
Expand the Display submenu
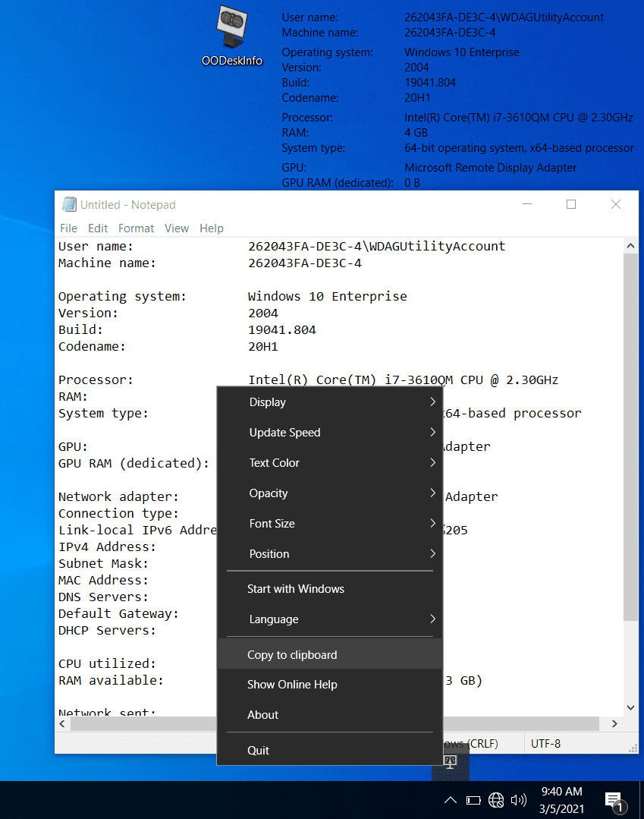330,402
